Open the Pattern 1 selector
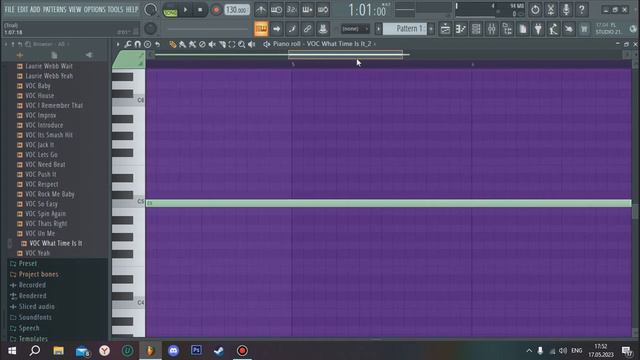This screenshot has width=640, height=360. click(x=405, y=29)
